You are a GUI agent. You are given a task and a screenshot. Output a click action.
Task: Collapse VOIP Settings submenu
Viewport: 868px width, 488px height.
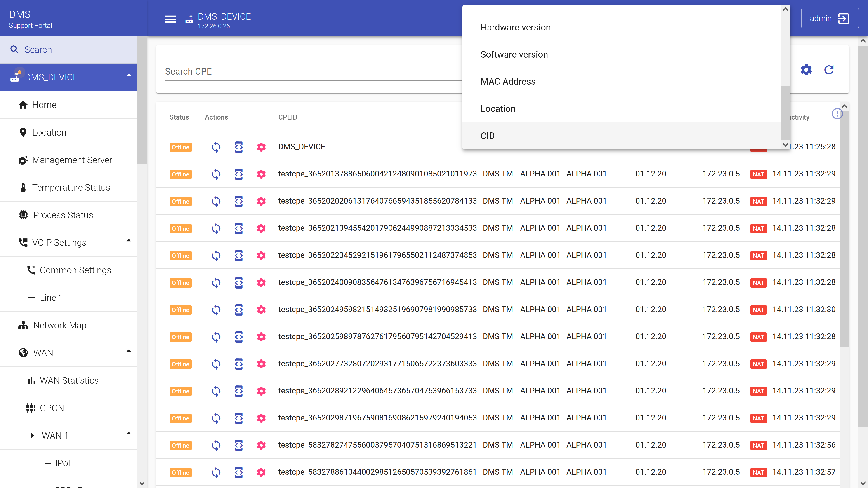tap(128, 241)
